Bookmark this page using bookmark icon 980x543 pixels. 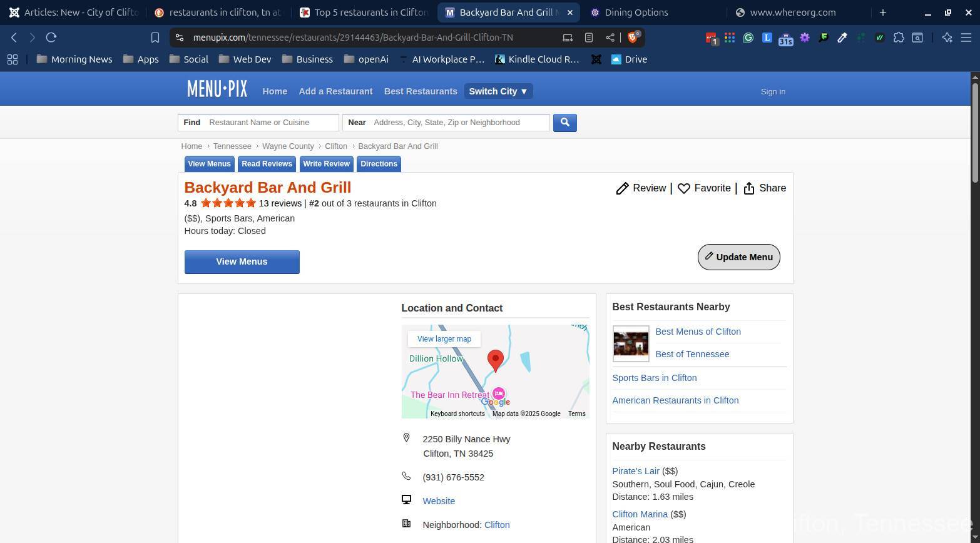(155, 38)
